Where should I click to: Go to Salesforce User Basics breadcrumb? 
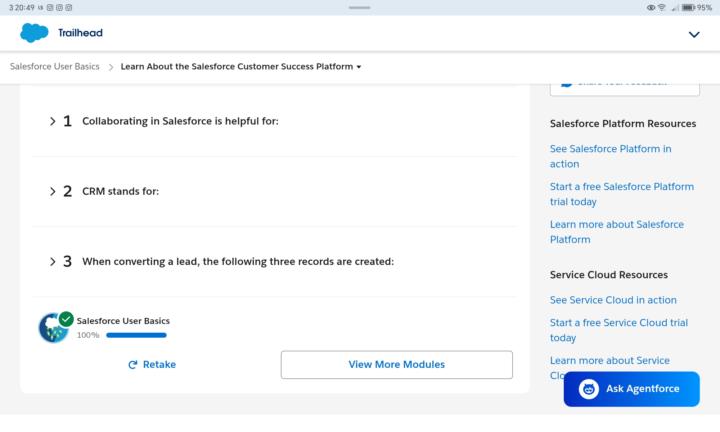55,67
